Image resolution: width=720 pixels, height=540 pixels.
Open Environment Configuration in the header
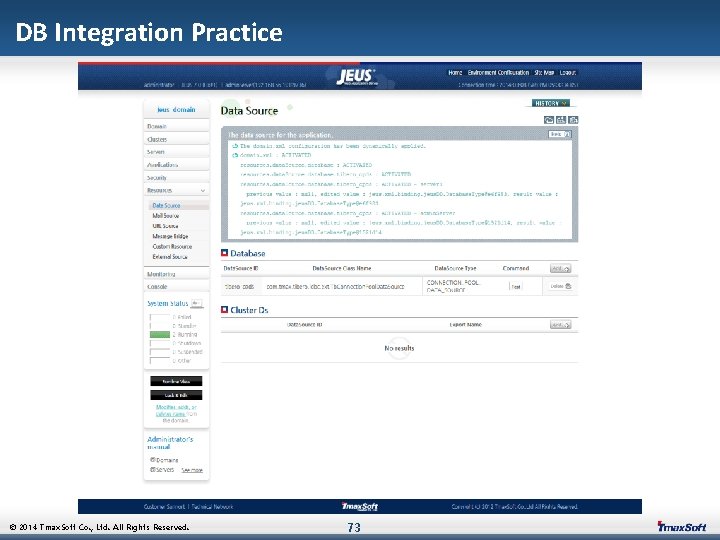[x=498, y=73]
